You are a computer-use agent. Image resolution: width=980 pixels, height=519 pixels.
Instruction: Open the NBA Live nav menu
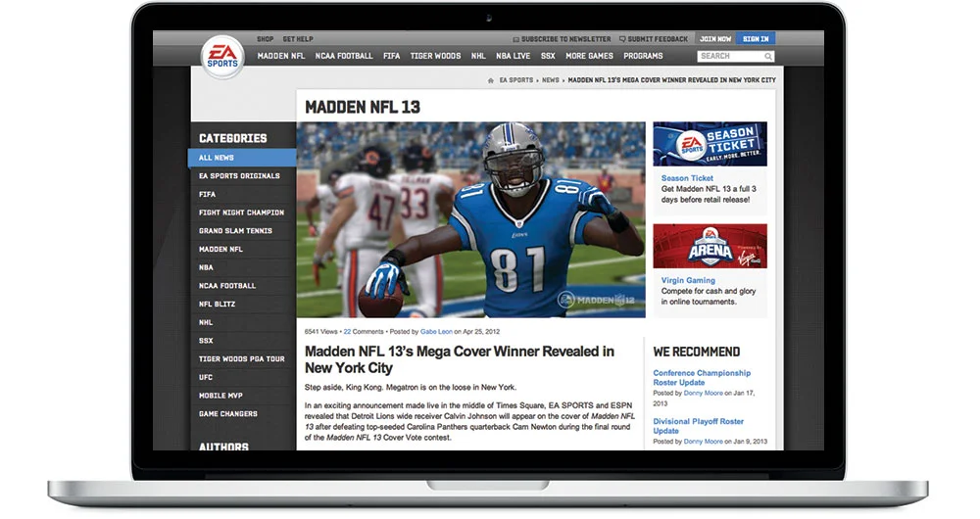[x=514, y=56]
